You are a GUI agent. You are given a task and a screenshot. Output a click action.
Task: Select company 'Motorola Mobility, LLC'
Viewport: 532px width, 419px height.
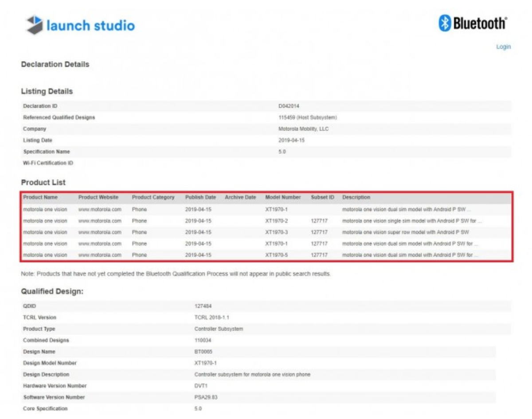(x=303, y=129)
